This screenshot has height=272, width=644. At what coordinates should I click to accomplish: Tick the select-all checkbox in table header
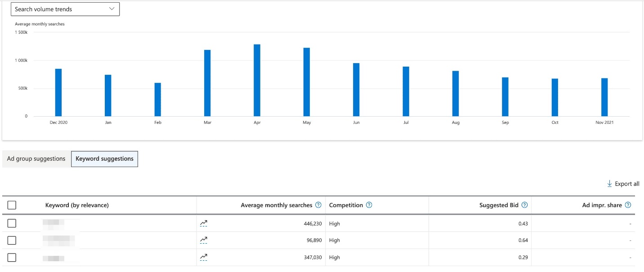(x=12, y=205)
